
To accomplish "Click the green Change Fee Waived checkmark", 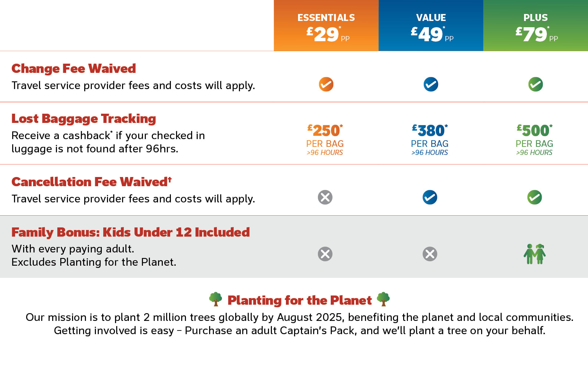I will coord(535,84).
